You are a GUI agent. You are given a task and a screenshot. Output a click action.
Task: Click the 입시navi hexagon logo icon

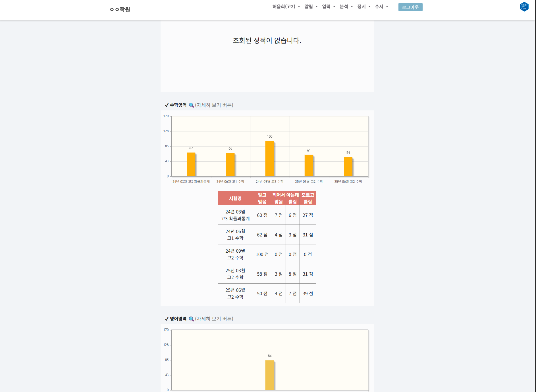tap(524, 7)
